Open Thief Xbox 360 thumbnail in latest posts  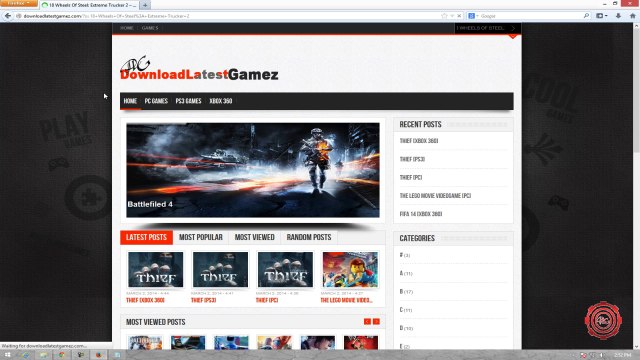(x=156, y=269)
